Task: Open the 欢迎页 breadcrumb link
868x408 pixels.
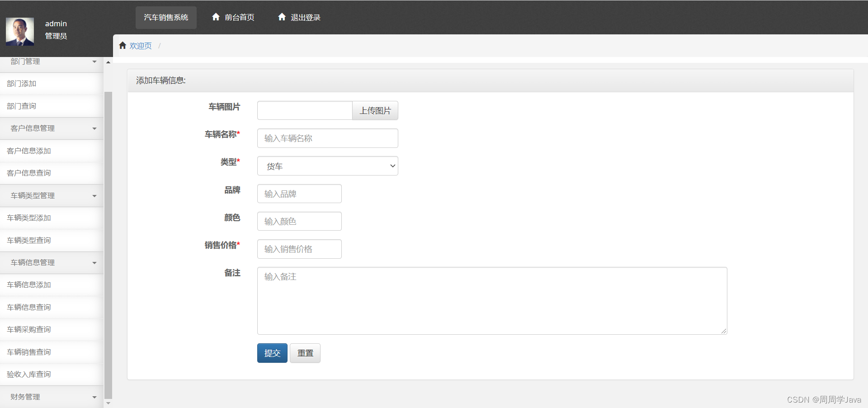Action: tap(140, 45)
